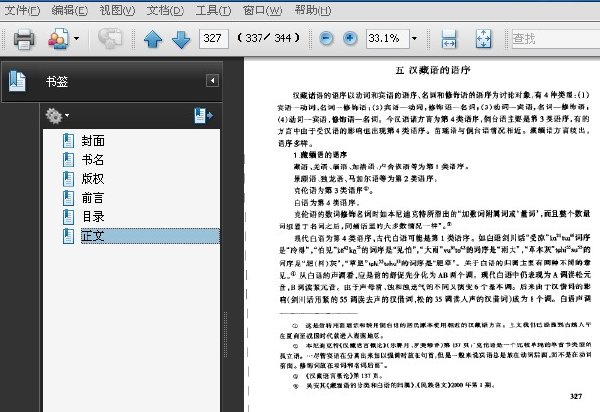Click the page count text (337 / 344)
Screen dimensions: 600x412
coord(268,38)
